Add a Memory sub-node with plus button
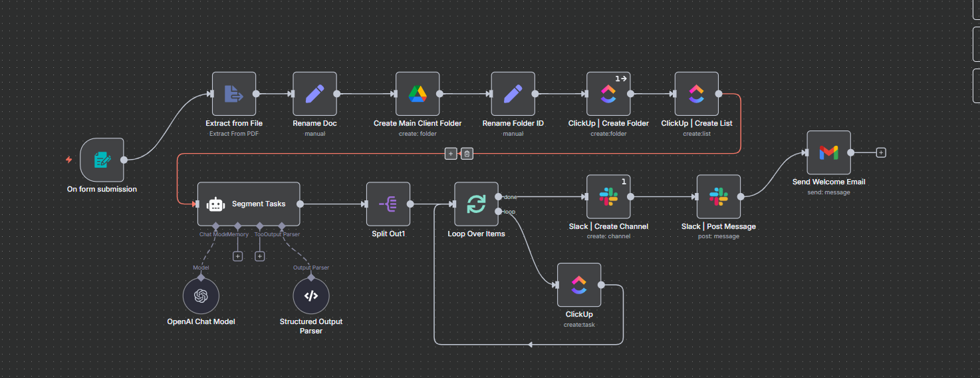 point(237,256)
